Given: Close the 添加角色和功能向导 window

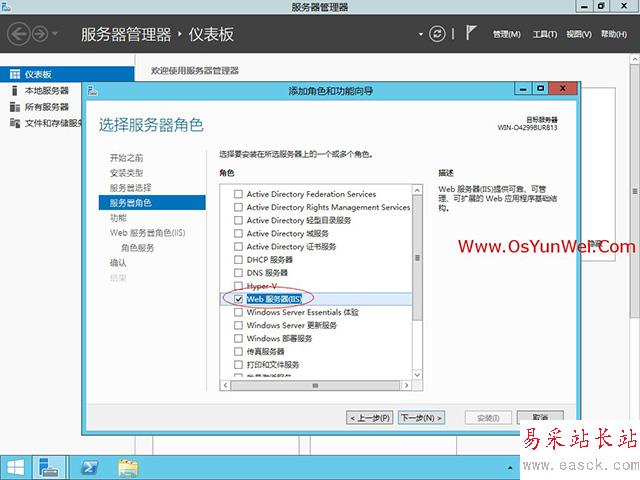Looking at the screenshot, I should [x=563, y=88].
